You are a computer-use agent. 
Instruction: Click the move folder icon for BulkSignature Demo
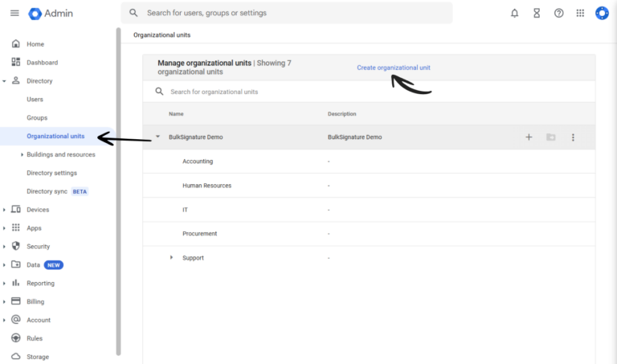tap(550, 137)
